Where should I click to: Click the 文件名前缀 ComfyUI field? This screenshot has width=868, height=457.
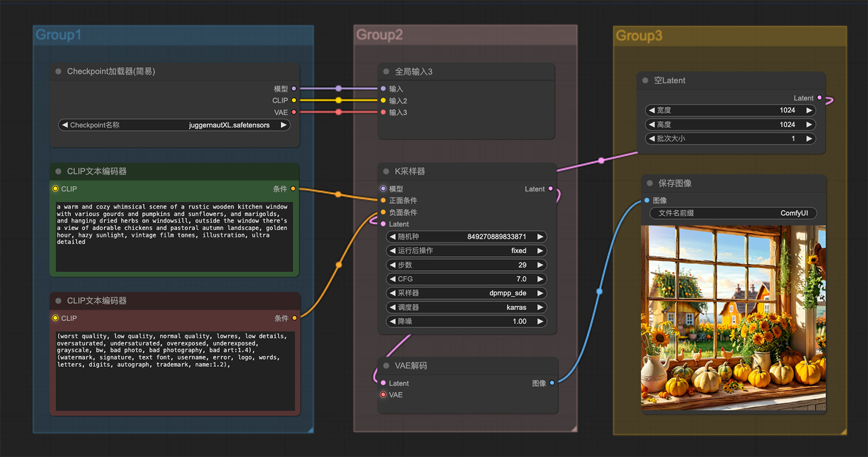(x=733, y=213)
